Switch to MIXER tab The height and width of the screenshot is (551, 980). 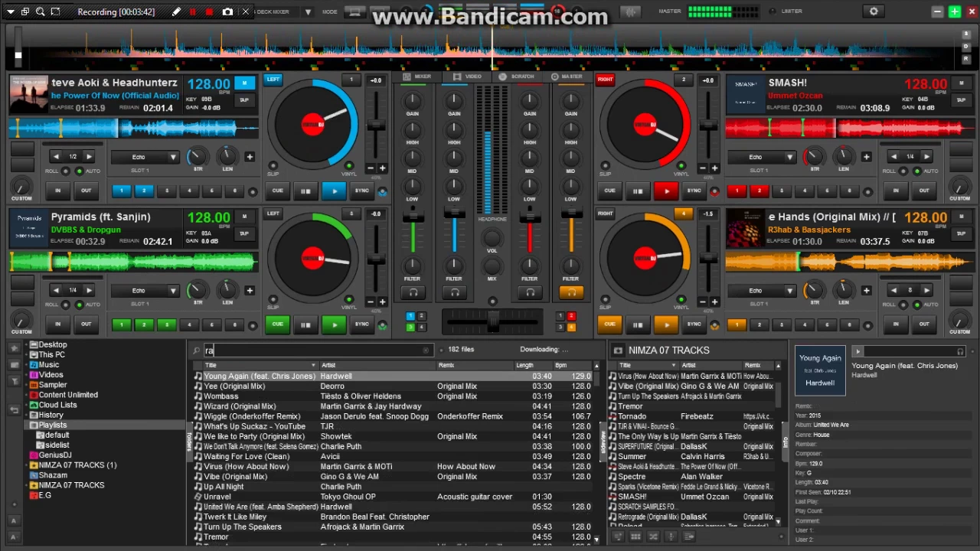(x=417, y=77)
